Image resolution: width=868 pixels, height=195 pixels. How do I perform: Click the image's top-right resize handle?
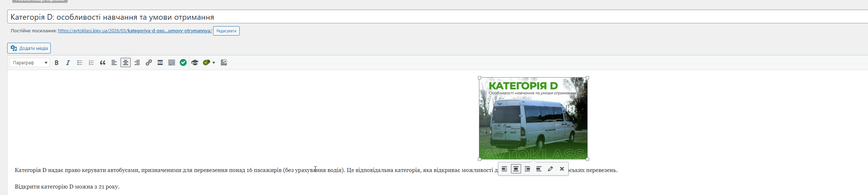(x=588, y=78)
